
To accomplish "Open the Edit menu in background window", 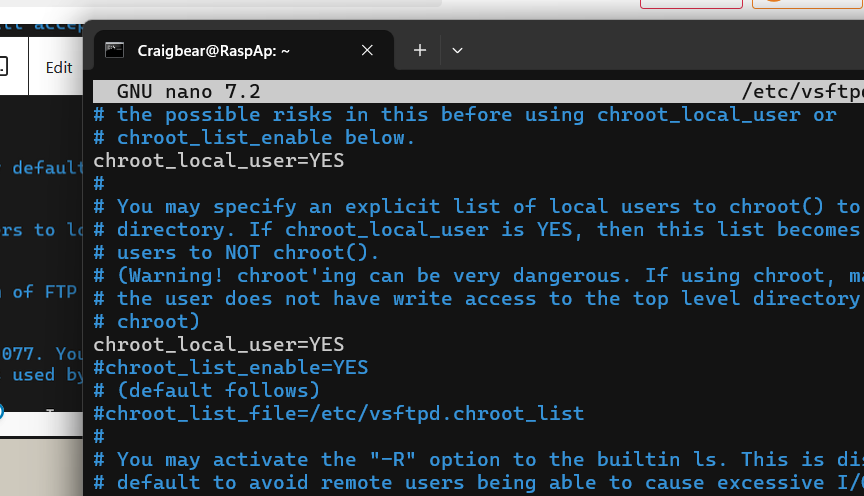I will pos(59,67).
